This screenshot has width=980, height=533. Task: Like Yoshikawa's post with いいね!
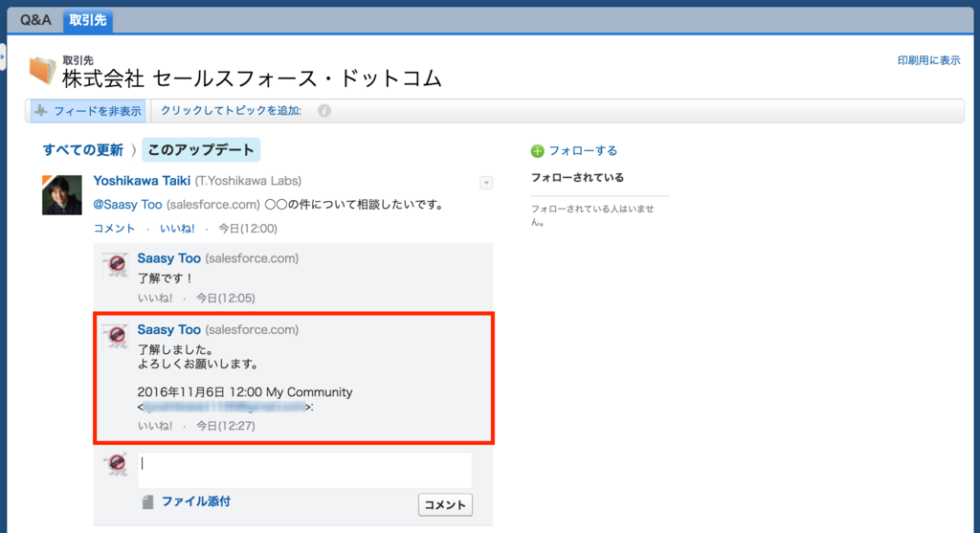pos(177,228)
